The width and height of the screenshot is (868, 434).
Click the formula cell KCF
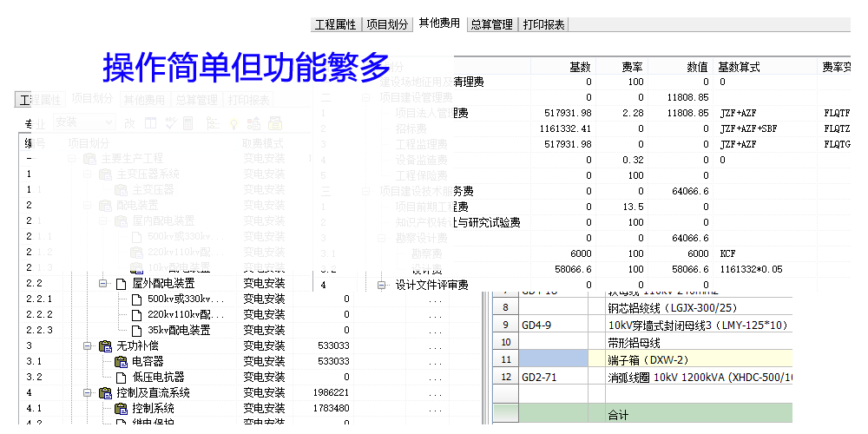click(766, 253)
